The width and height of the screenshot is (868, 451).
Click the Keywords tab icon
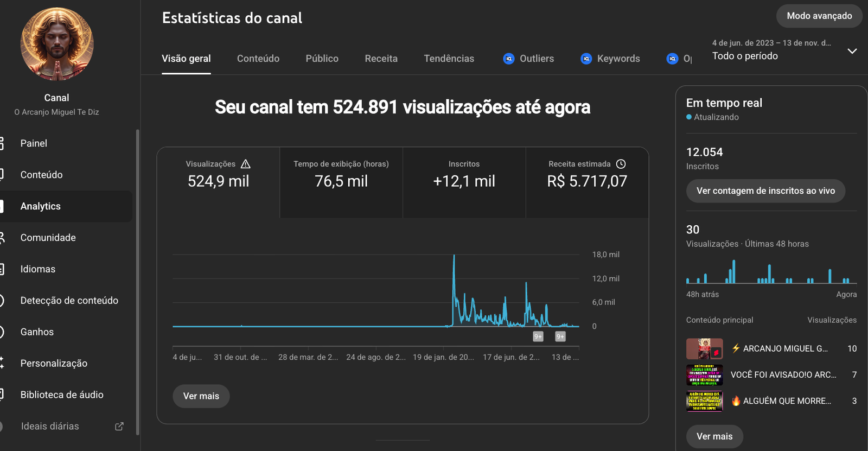tap(586, 59)
